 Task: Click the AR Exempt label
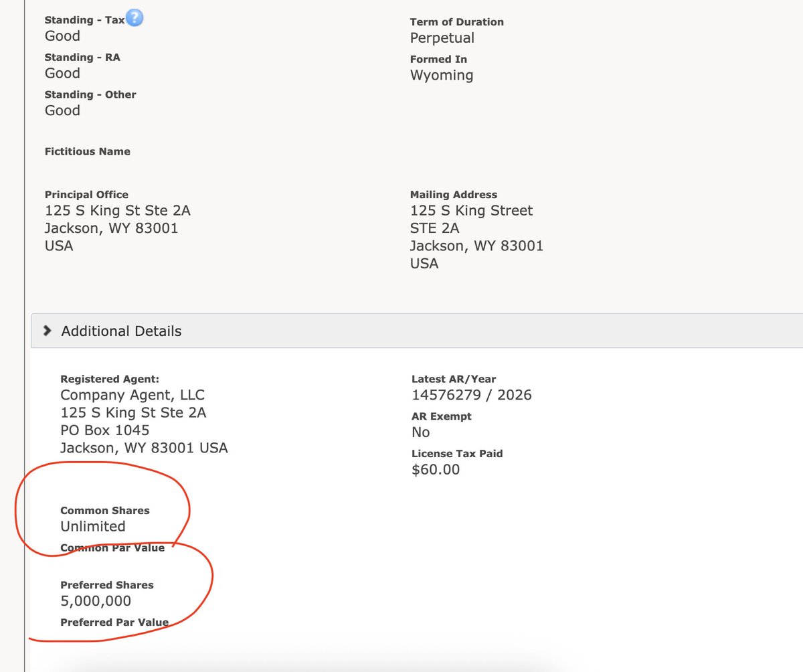(442, 416)
